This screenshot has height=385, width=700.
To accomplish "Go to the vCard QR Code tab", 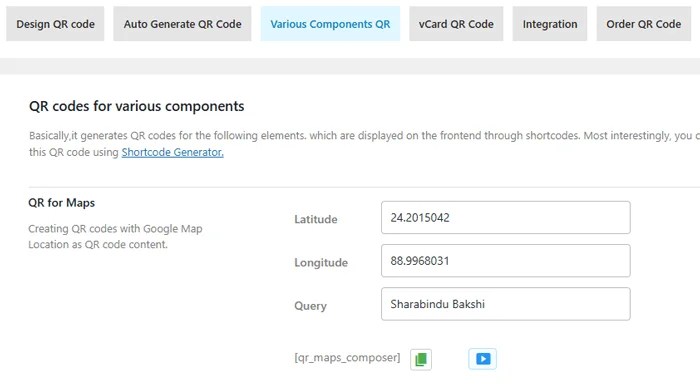I will (x=456, y=24).
